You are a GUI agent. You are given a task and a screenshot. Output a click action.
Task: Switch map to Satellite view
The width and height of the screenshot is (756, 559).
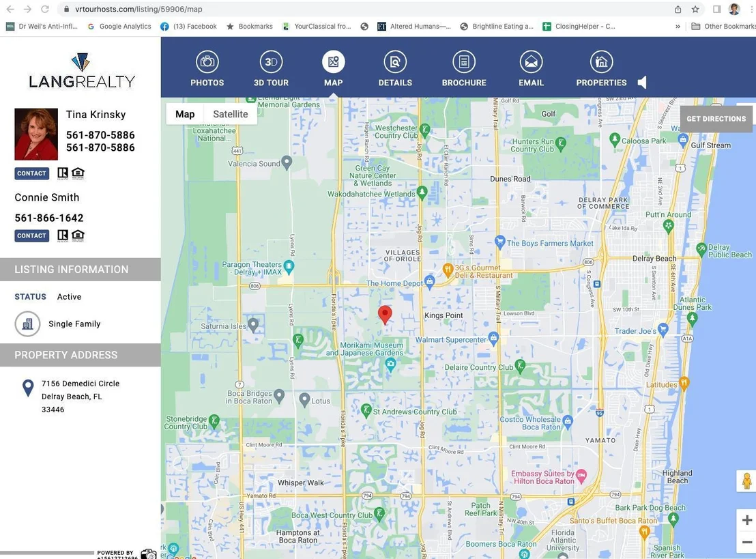click(x=231, y=114)
